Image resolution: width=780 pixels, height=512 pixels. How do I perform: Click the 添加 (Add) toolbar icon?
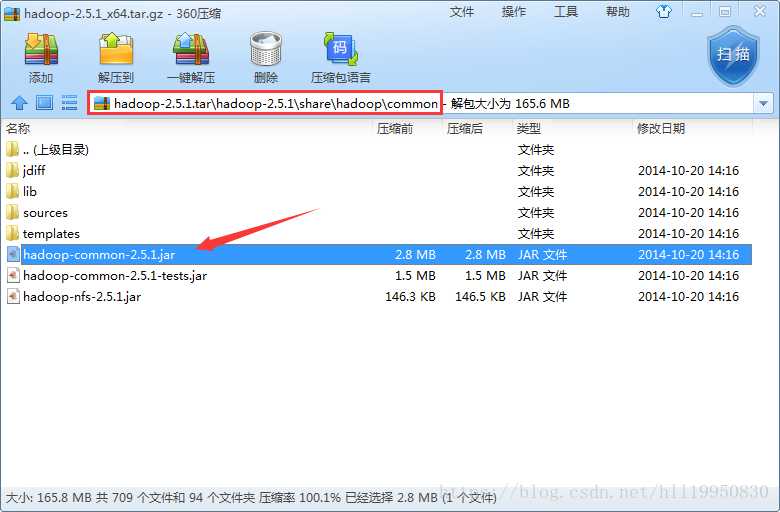41,50
